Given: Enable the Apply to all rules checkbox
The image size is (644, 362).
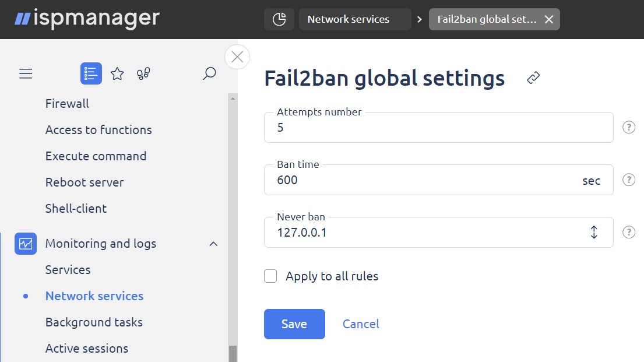Looking at the screenshot, I should [x=270, y=276].
